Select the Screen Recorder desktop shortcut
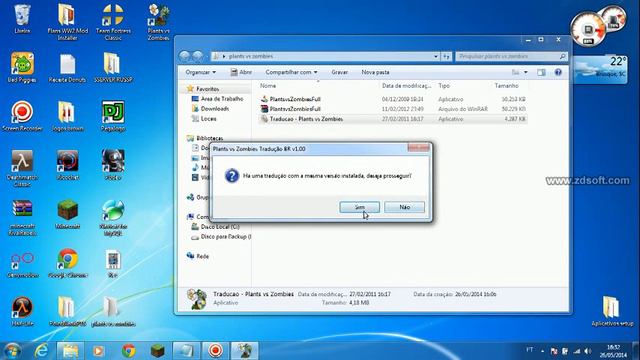The height and width of the screenshot is (360, 640). [22, 116]
